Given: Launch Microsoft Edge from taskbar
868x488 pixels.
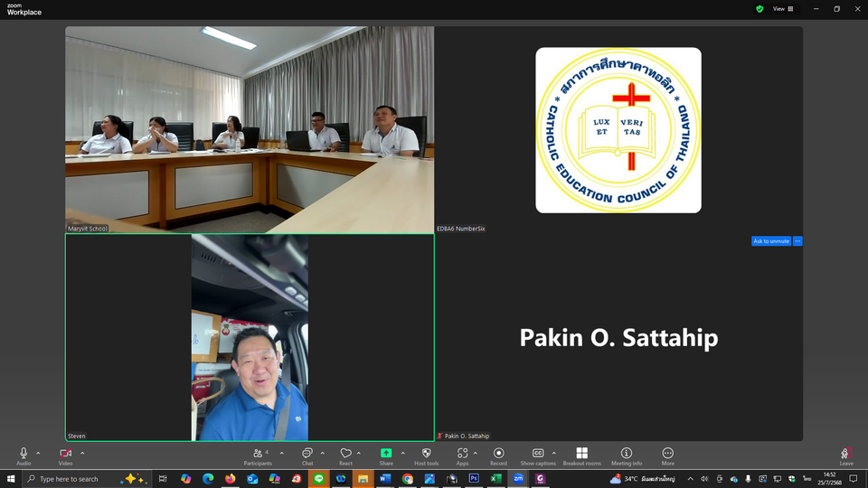Looking at the screenshot, I should pos(208,479).
